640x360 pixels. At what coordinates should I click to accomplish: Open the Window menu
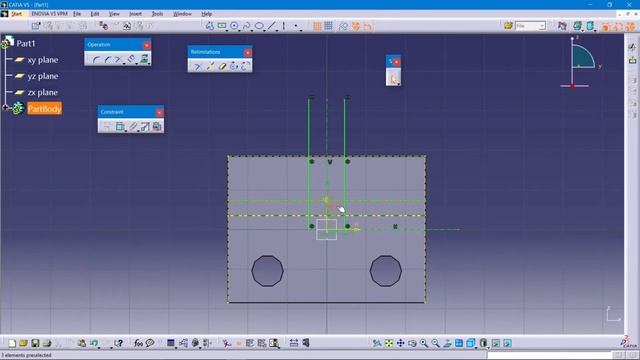pos(182,14)
